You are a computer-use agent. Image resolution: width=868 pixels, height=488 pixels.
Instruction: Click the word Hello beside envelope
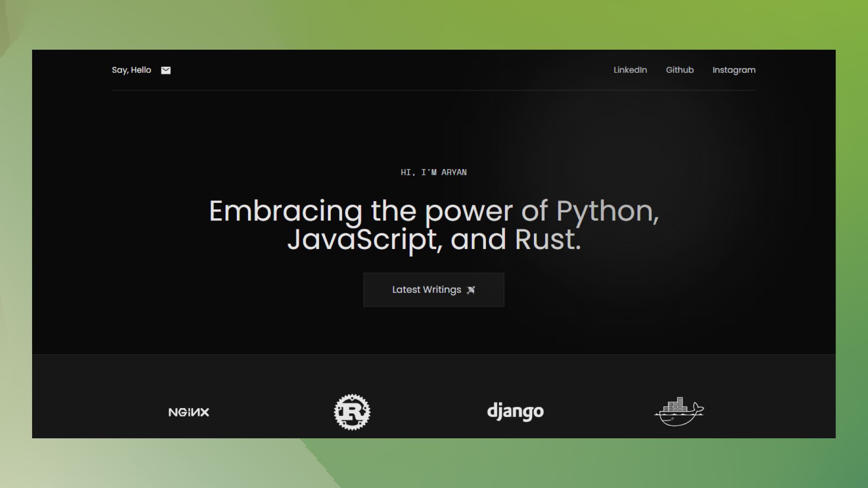click(141, 70)
